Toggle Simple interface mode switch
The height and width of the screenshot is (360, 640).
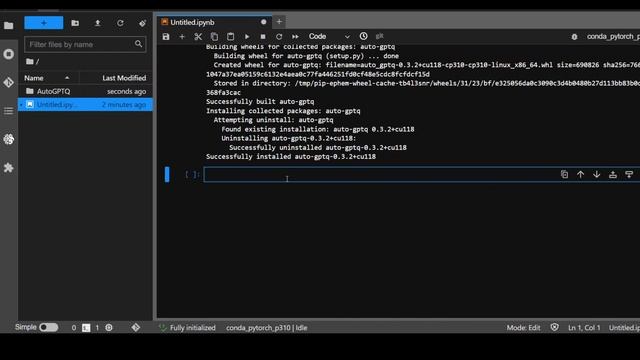click(x=49, y=327)
